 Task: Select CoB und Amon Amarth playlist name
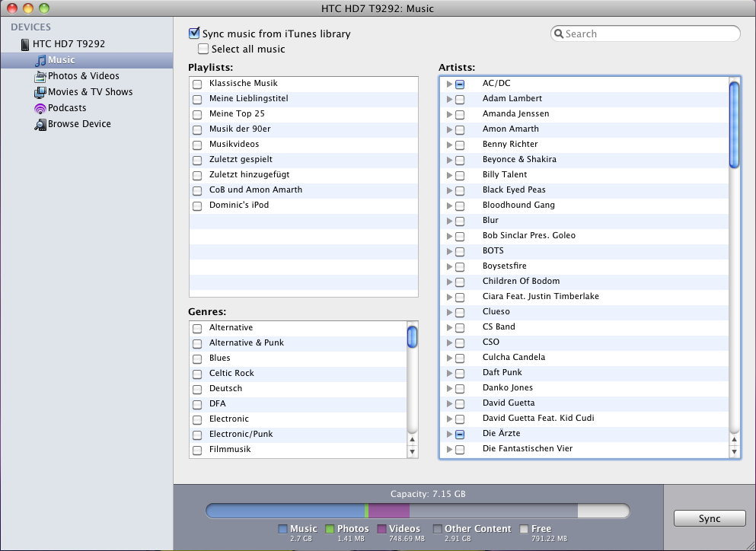(256, 190)
